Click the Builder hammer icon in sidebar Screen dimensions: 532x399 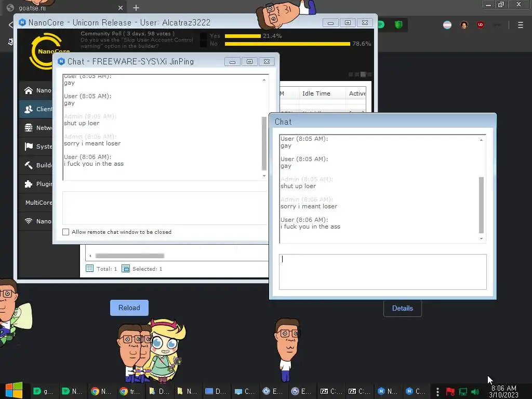(29, 165)
